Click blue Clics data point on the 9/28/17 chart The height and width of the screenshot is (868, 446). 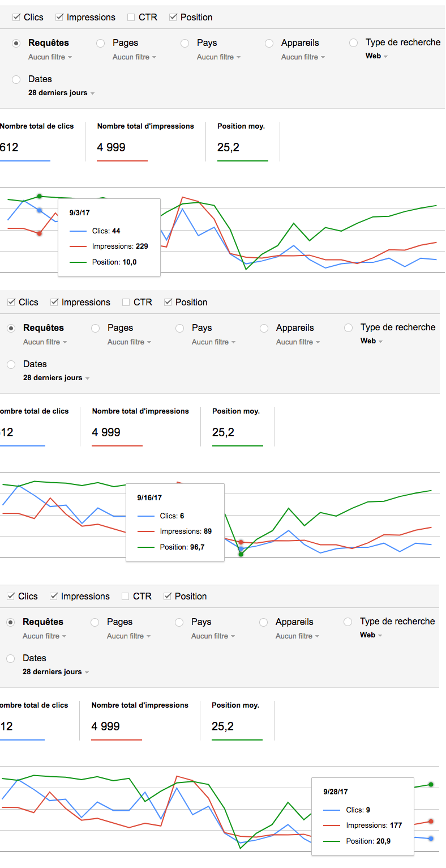tap(431, 838)
